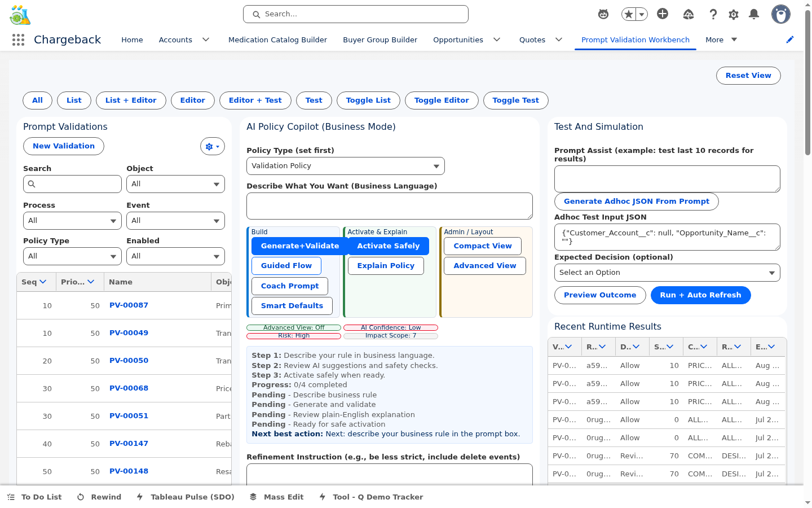This screenshot has height=508, width=812.
Task: Open the Expected Decision dropdown
Action: [667, 273]
